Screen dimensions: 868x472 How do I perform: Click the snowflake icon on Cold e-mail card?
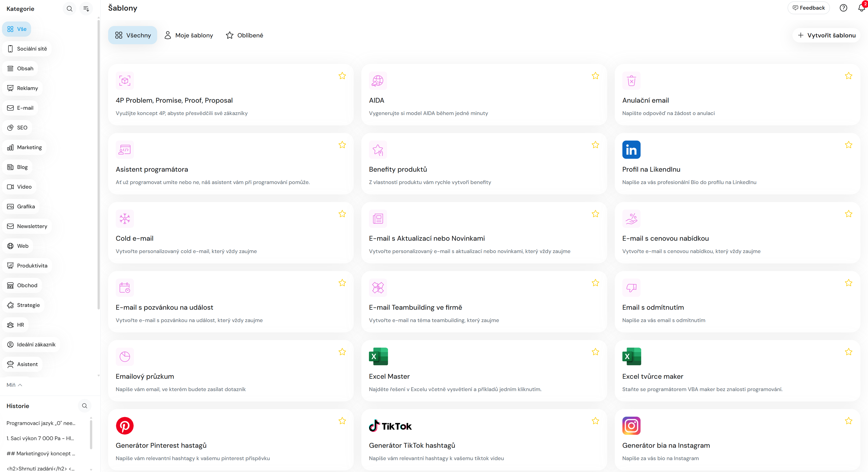[x=125, y=218]
